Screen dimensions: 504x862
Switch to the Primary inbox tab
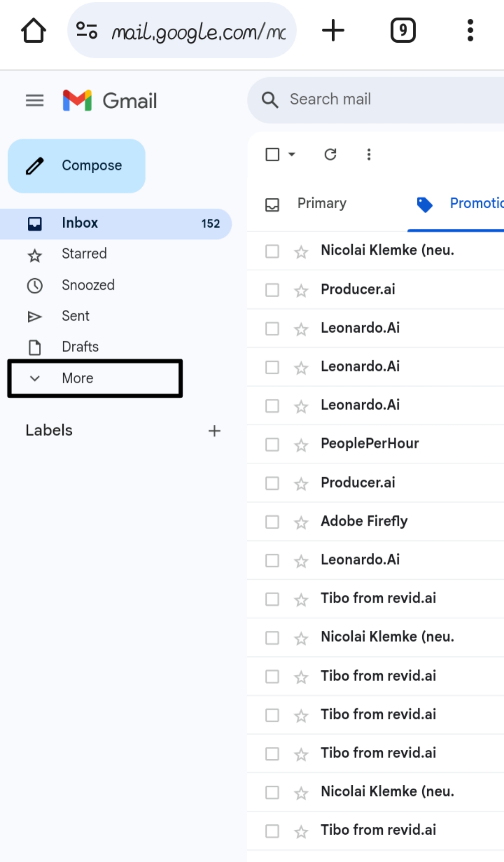pos(321,203)
